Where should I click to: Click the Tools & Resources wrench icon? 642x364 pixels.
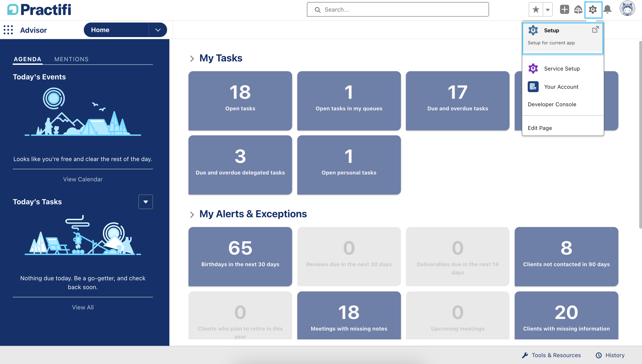tap(525, 355)
